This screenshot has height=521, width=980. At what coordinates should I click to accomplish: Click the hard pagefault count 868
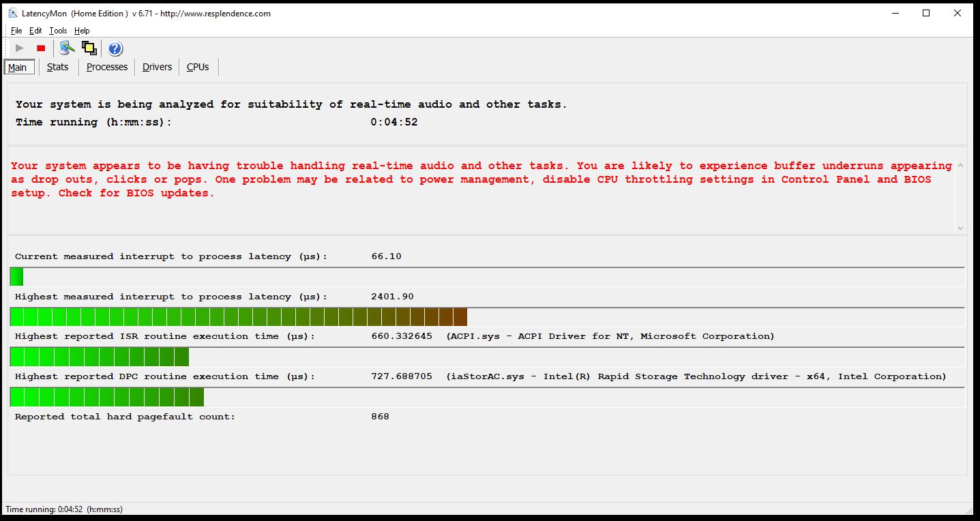[380, 416]
